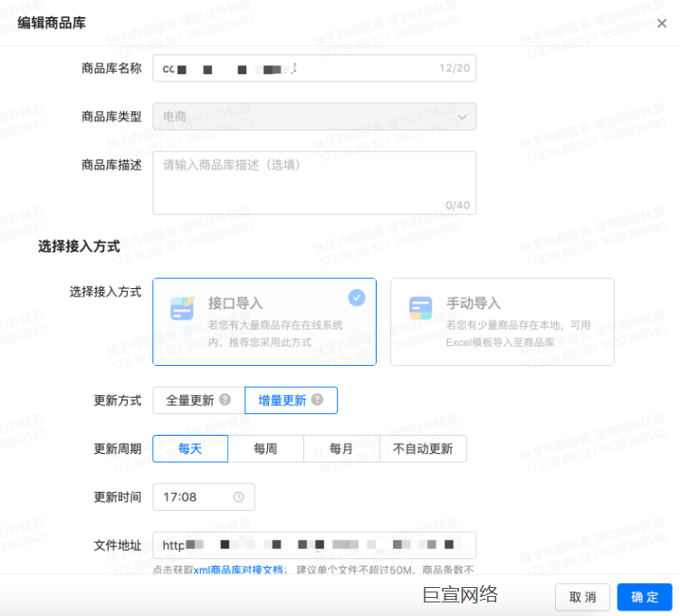This screenshot has width=680, height=616.
Task: Set update cycle to 每月
Action: (x=341, y=448)
